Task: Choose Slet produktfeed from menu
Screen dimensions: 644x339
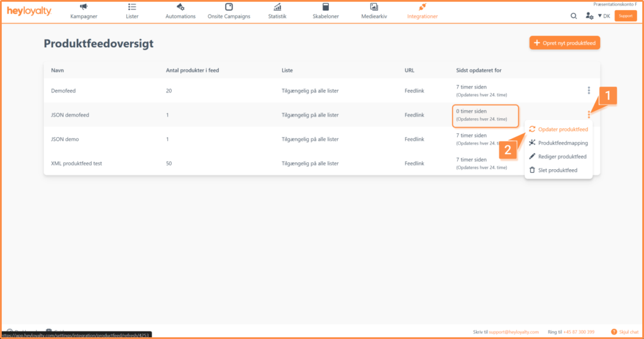Action: click(x=553, y=170)
